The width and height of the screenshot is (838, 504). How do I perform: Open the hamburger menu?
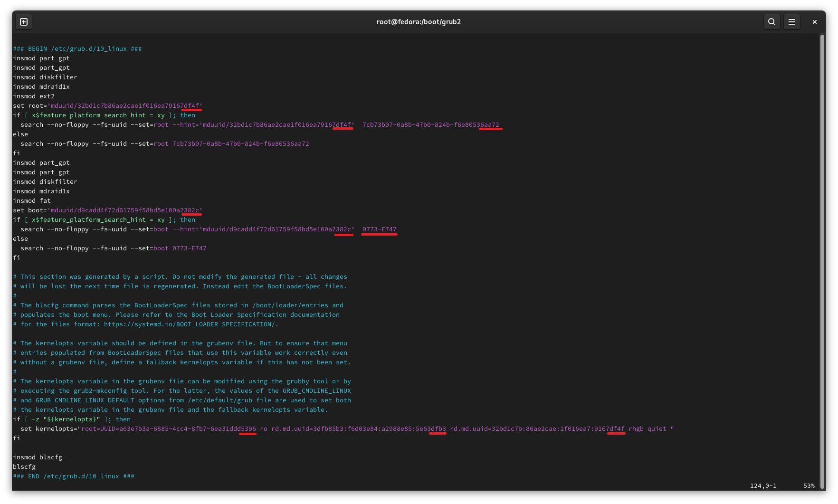point(791,22)
